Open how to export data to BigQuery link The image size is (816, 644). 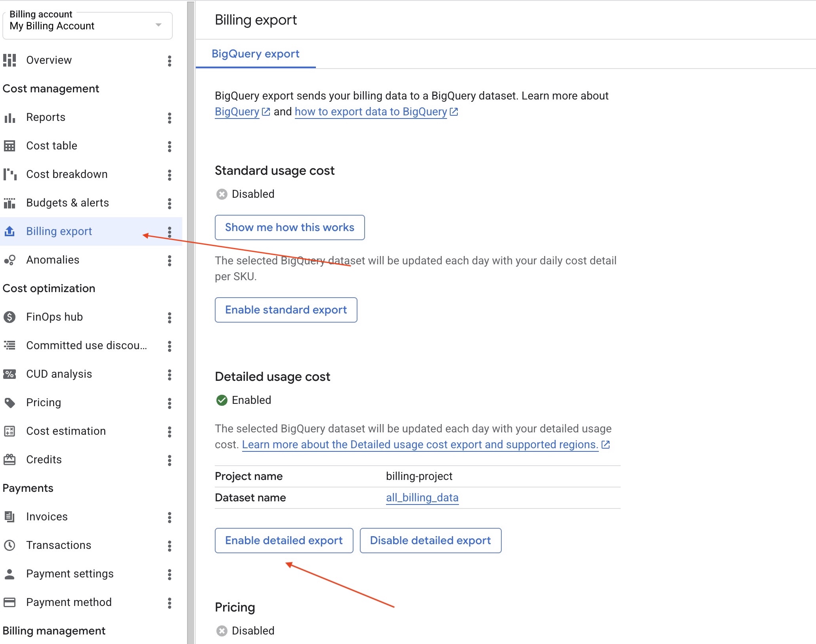376,112
